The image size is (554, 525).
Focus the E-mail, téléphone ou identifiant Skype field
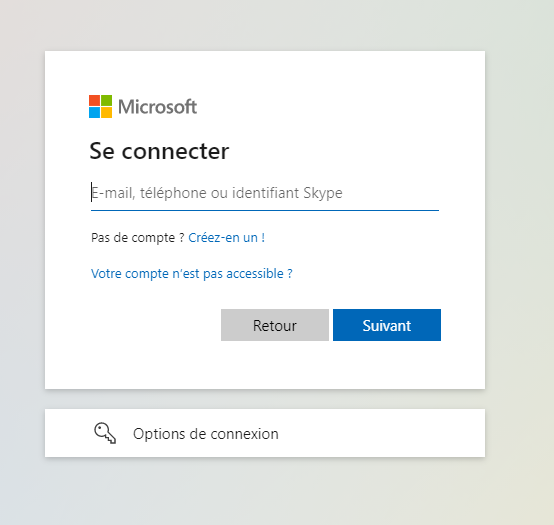(x=265, y=193)
